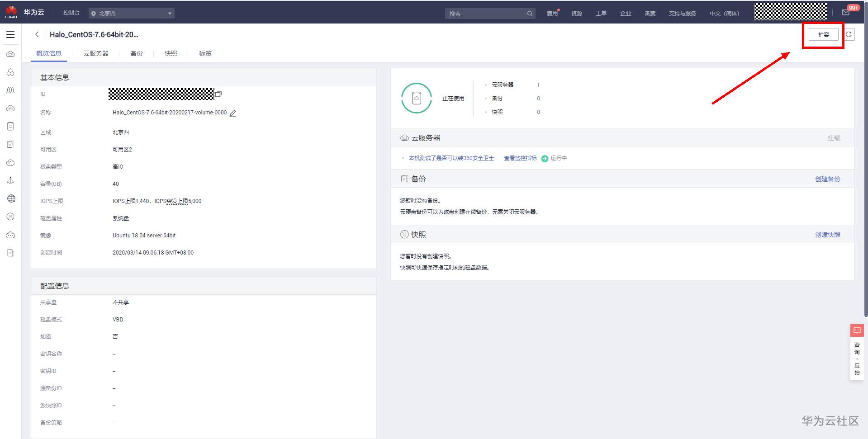Click the 创建备份 link
The image size is (868, 439).
pos(827,179)
